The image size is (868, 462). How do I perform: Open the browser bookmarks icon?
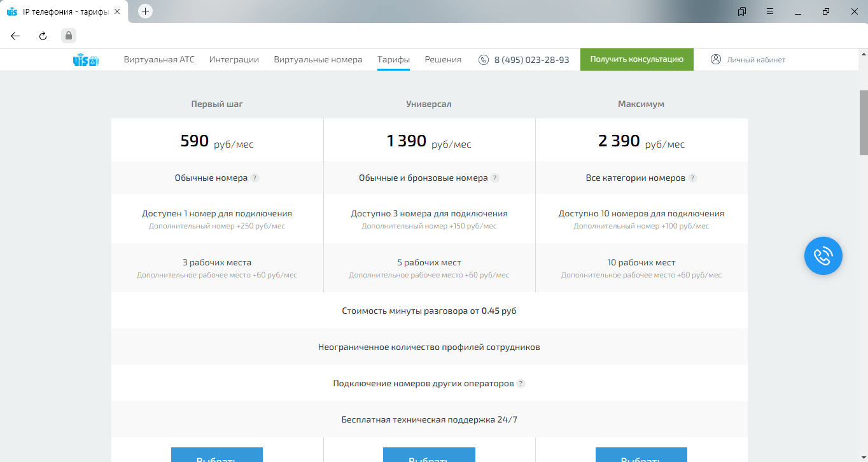tap(742, 11)
